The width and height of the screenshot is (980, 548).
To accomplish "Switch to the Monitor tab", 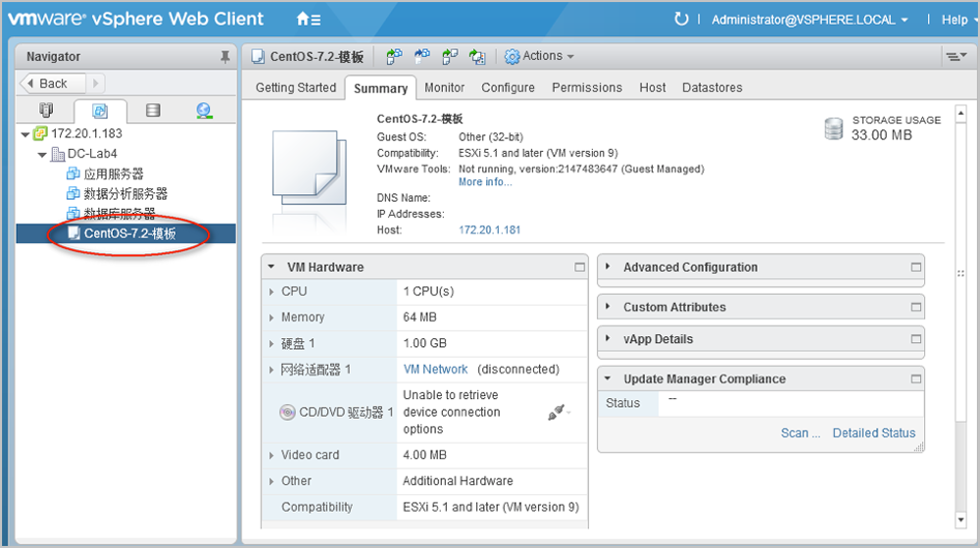I will (444, 87).
